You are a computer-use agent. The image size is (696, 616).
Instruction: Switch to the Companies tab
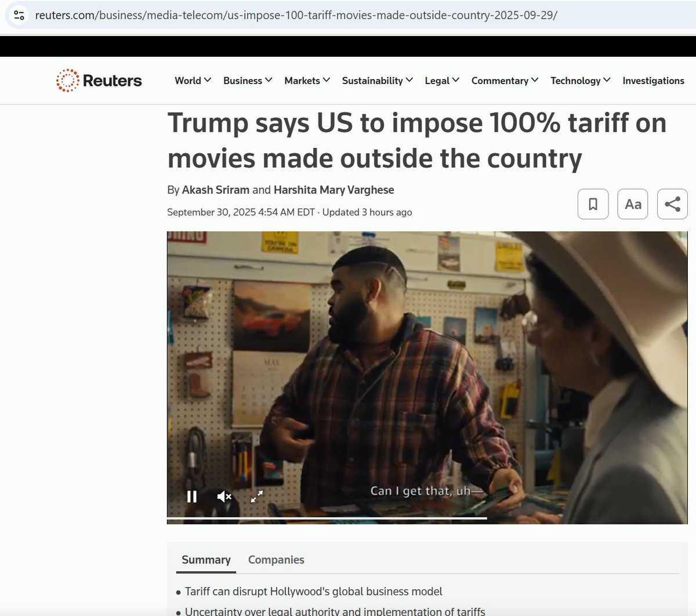click(276, 560)
